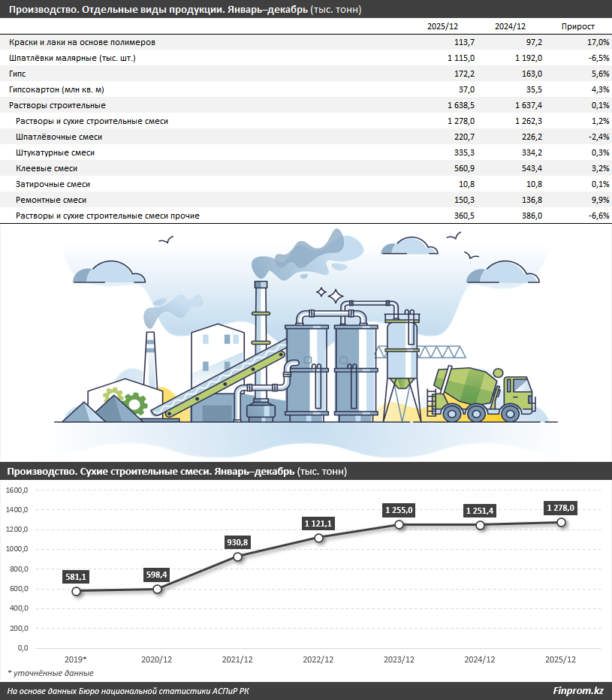Screen dimensions: 612x700
Task: Select the 2022/12 axis label
Action: coord(318,659)
